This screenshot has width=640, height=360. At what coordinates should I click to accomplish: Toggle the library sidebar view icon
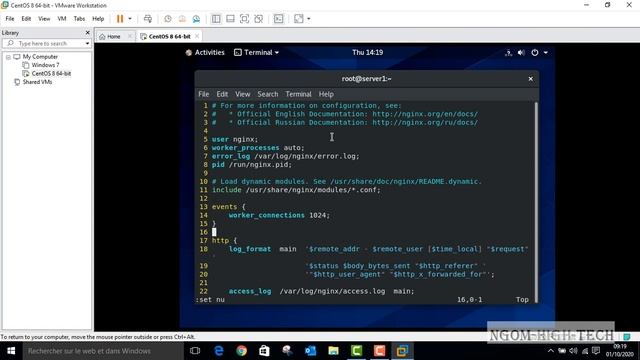coord(216,19)
